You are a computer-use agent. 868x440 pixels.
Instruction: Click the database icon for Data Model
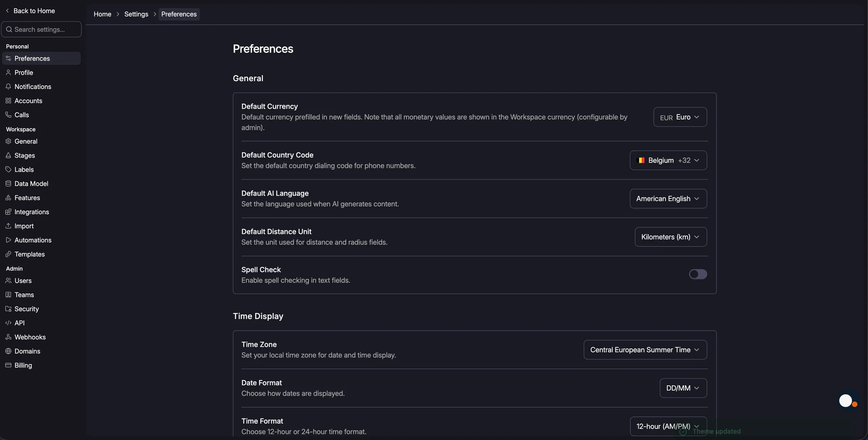coord(8,183)
